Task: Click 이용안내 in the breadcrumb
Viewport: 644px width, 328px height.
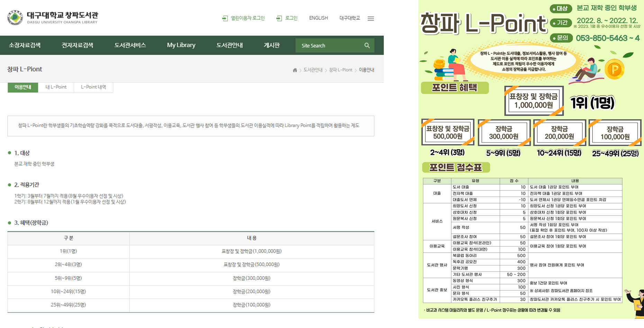Action: [x=366, y=70]
